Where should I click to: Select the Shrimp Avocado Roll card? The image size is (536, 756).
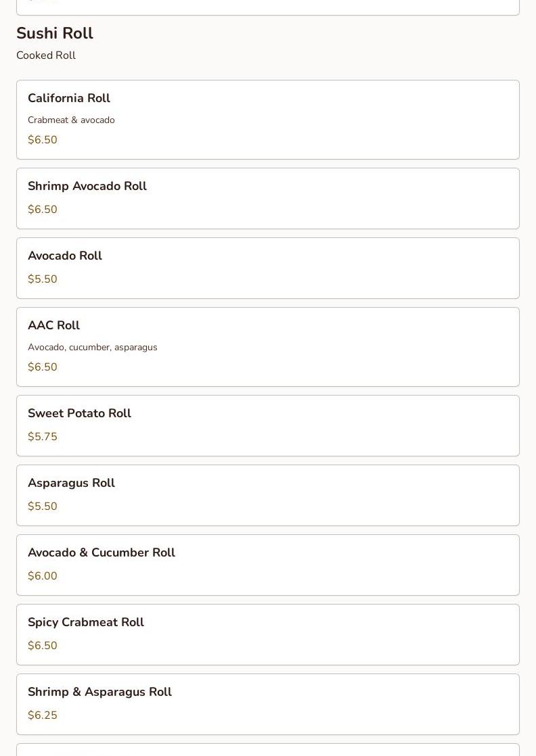click(x=267, y=198)
